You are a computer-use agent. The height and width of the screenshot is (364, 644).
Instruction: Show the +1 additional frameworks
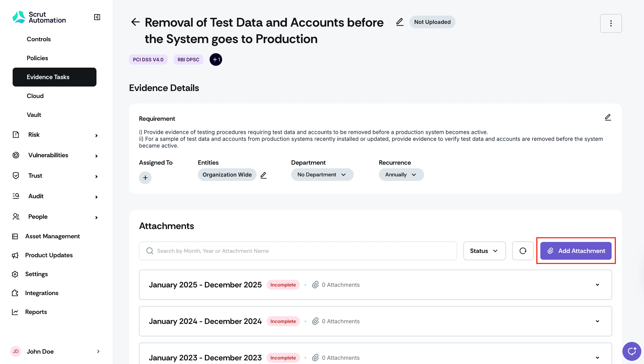216,60
